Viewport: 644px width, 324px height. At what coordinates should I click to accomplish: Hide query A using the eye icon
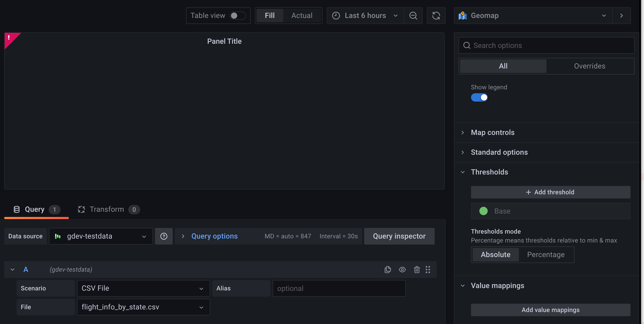pyautogui.click(x=402, y=270)
